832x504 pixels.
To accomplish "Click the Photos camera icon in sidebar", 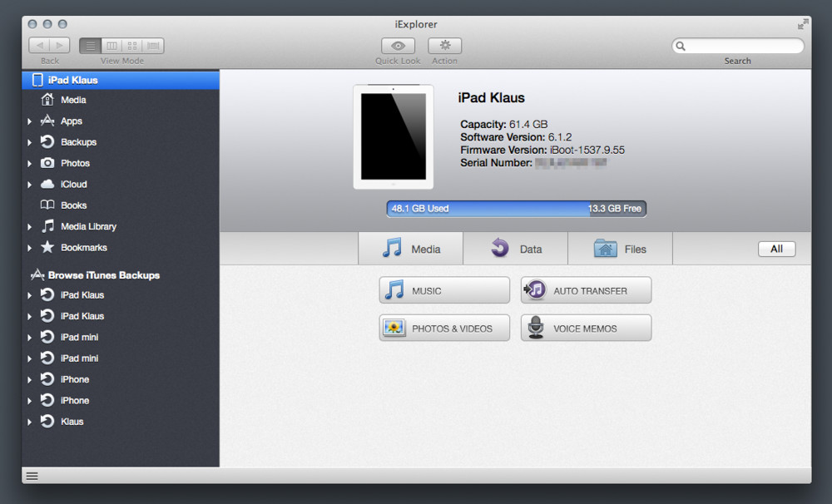I will (x=47, y=163).
